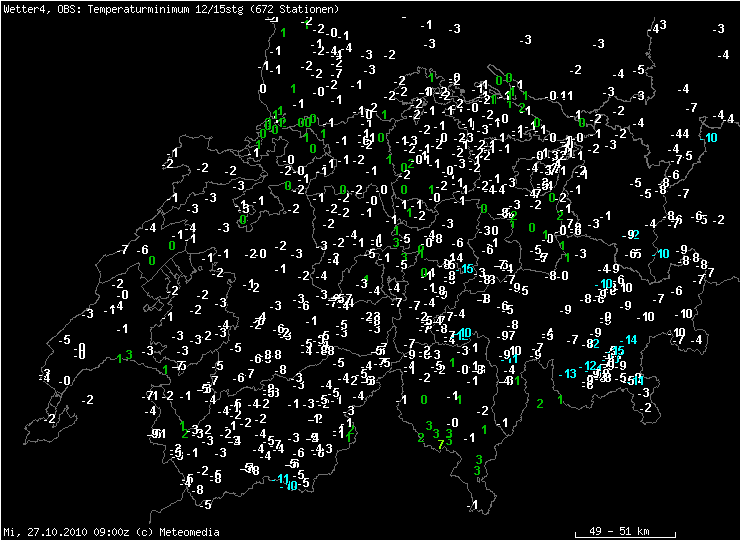The image size is (740, 540).
Task: Select cyan 10 beside the -44 value
Action: pyautogui.click(x=711, y=137)
